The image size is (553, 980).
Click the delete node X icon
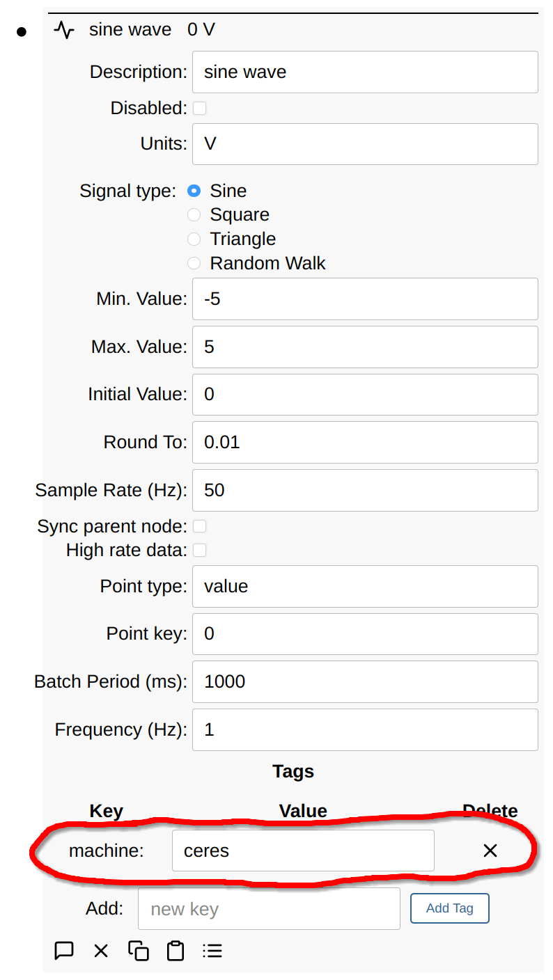click(101, 951)
